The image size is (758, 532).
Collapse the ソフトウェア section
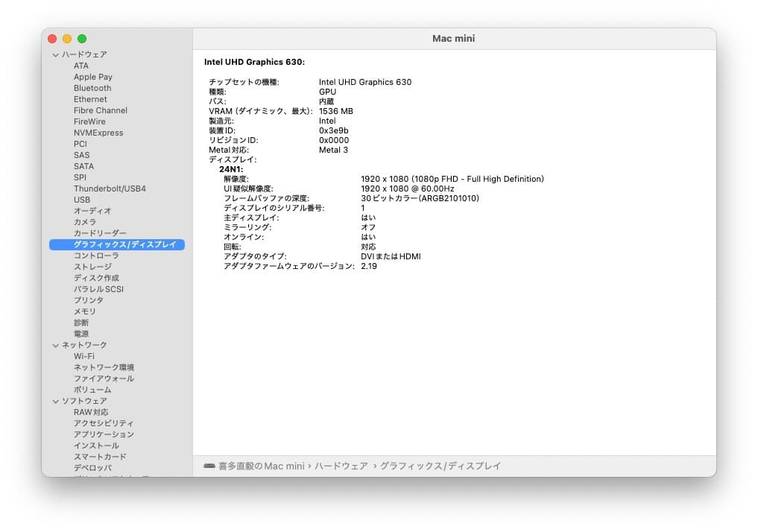click(56, 400)
